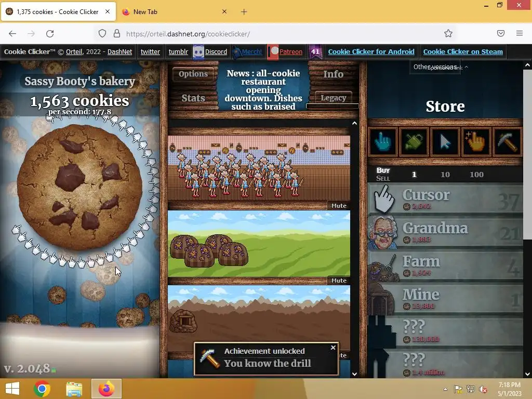Purchase a Cursor building
Screen dimensions: 532x399
coord(445,199)
